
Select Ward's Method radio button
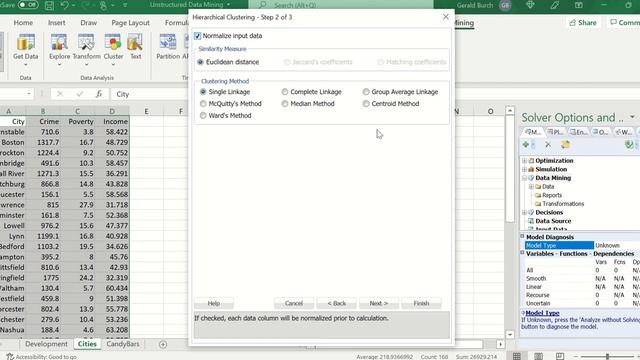[203, 116]
